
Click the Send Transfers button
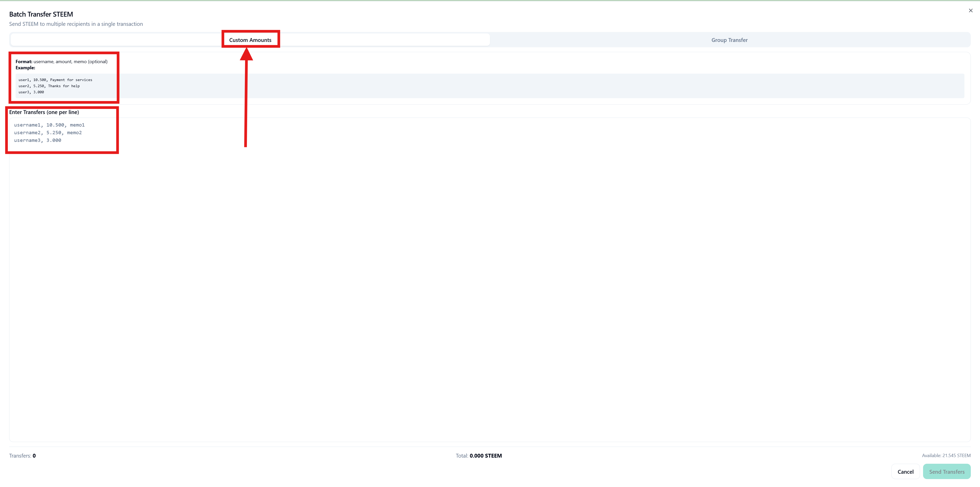(946, 471)
